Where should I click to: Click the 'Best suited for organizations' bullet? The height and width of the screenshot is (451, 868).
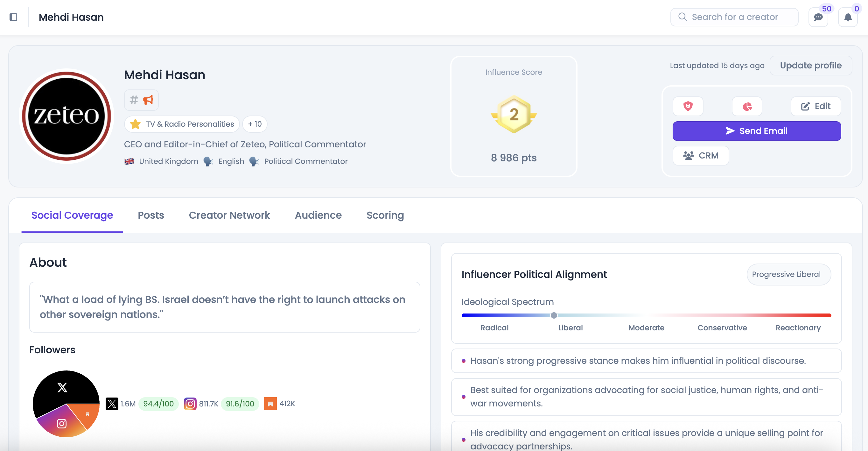pyautogui.click(x=646, y=397)
